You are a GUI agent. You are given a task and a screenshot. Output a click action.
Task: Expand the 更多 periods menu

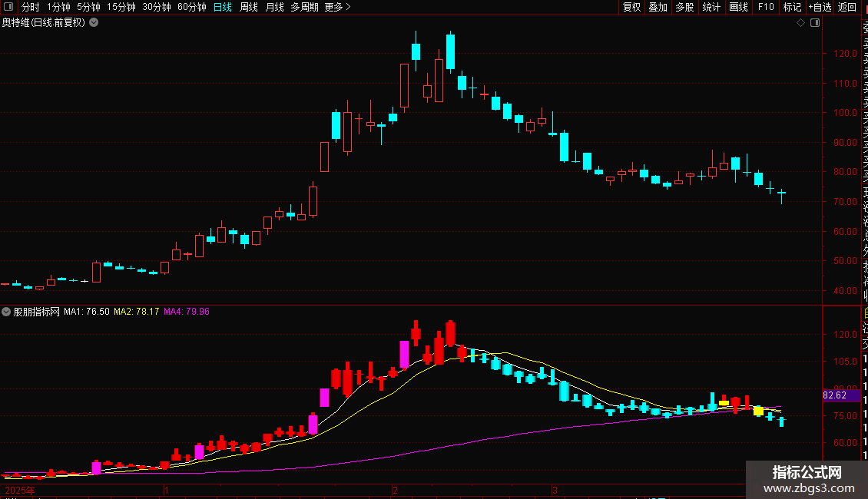[x=338, y=7]
